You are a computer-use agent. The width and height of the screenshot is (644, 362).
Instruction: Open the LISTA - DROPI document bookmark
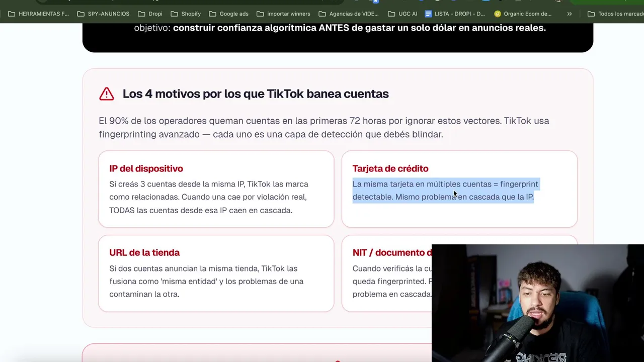click(x=455, y=14)
